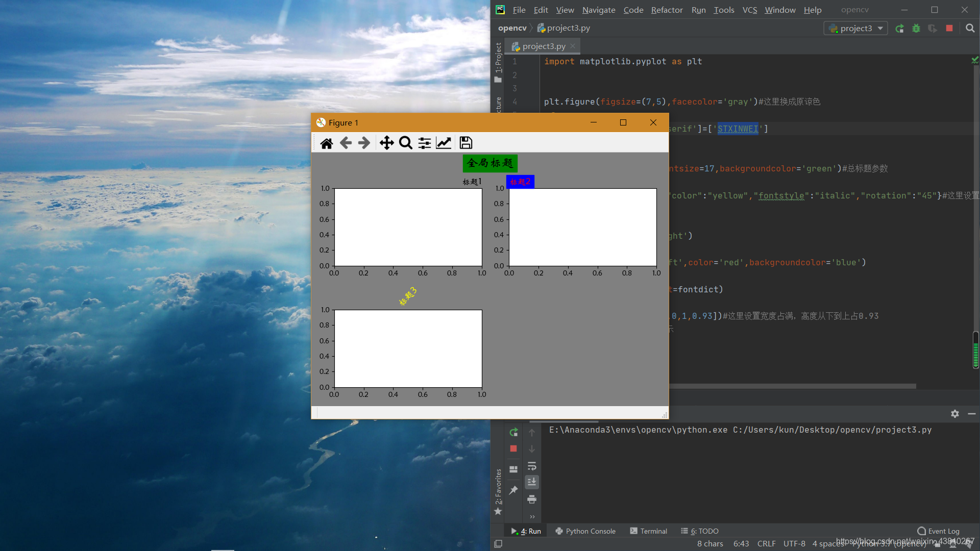Open the 1: Project side tool window

tap(498, 62)
